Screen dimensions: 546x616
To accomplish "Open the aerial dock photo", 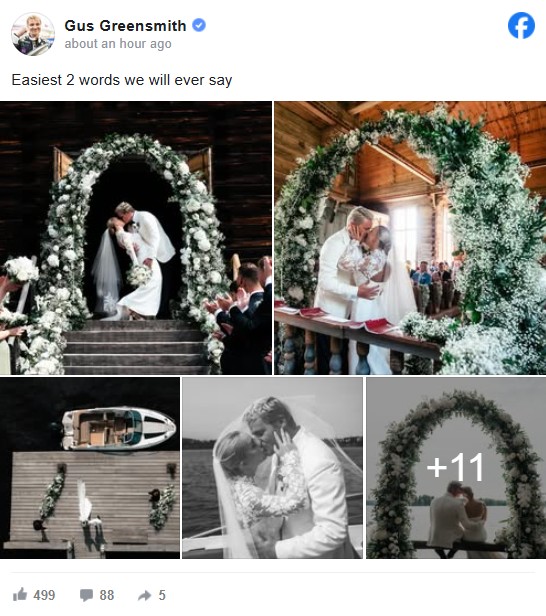I will (x=90, y=468).
